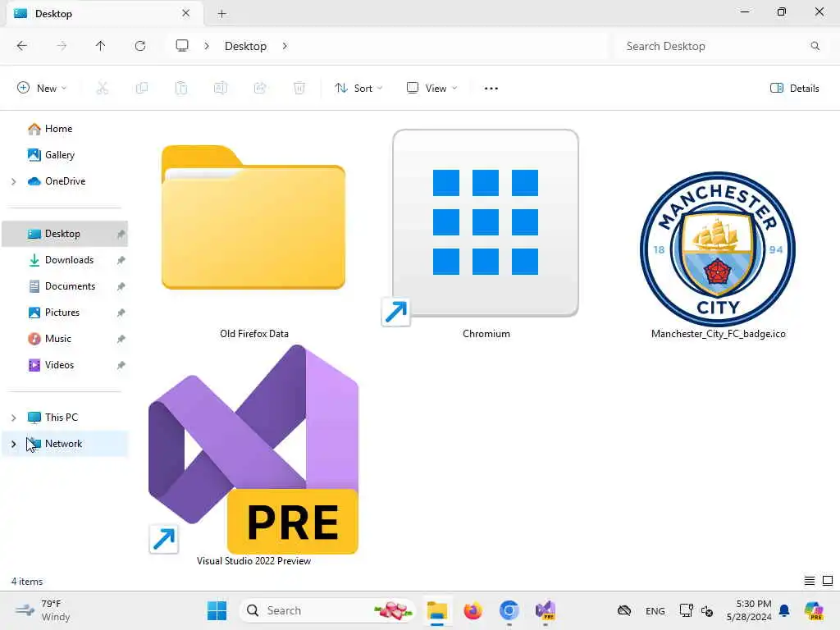This screenshot has width=840, height=630.
Task: Open Windows Start menu
Action: tap(217, 610)
